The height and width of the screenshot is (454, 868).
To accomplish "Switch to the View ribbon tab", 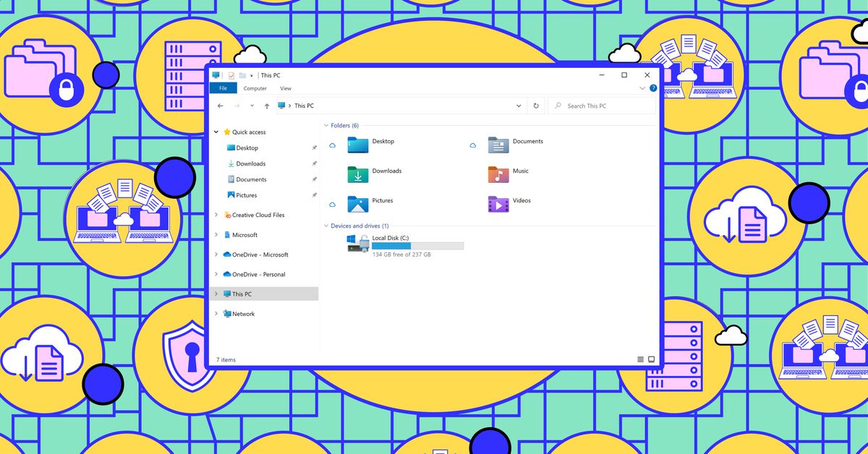I will tap(286, 88).
